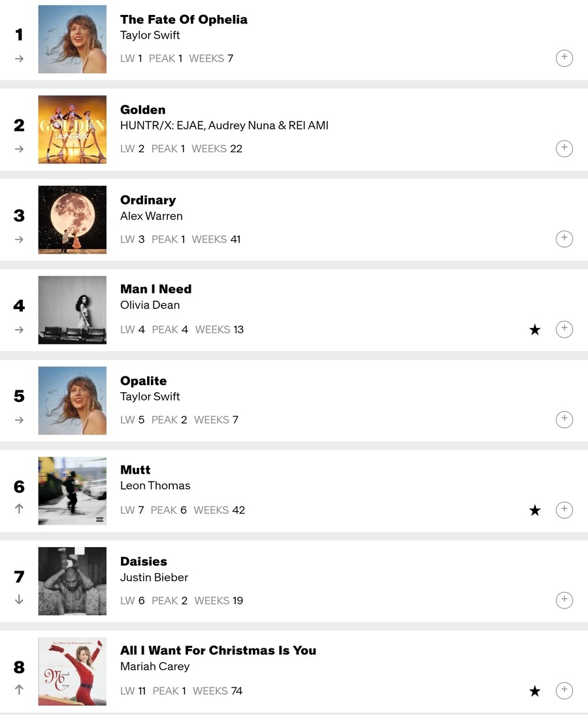The image size is (588, 715).
Task: Click the down arrow under rank 7
Action: point(19,599)
